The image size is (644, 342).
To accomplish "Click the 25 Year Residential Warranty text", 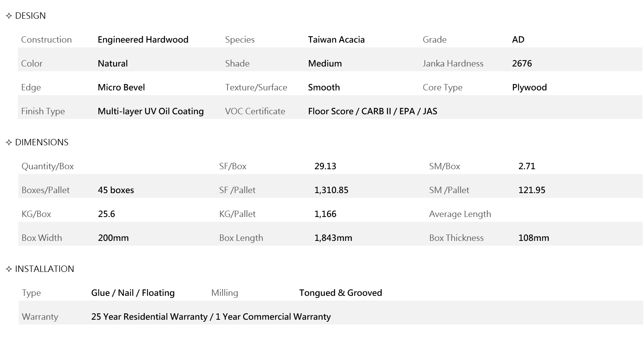I will (149, 317).
